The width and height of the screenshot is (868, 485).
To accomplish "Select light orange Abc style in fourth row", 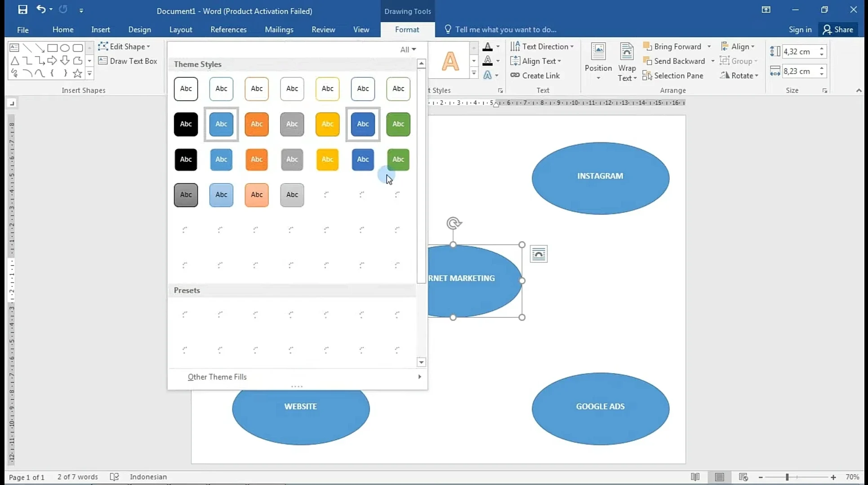I will 257,195.
